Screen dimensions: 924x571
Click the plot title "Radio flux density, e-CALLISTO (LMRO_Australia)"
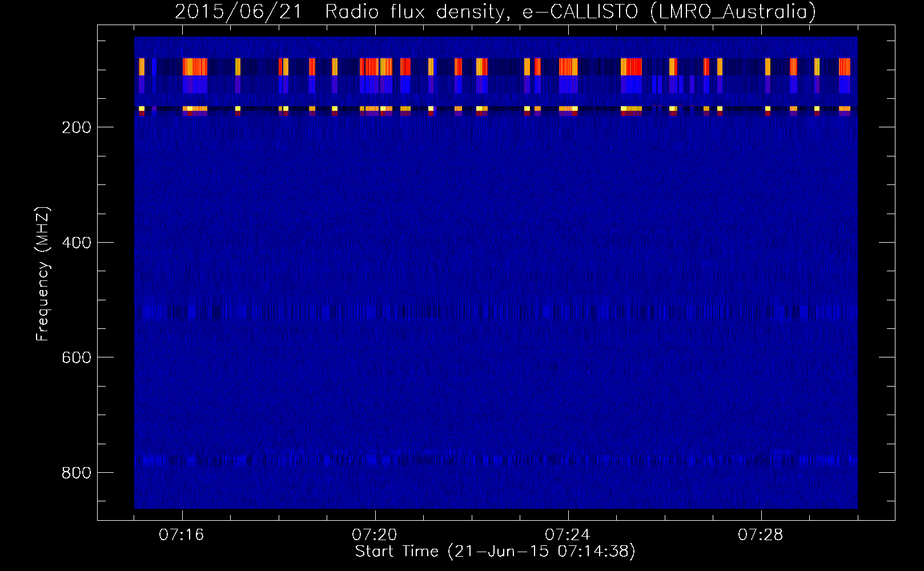click(x=571, y=11)
